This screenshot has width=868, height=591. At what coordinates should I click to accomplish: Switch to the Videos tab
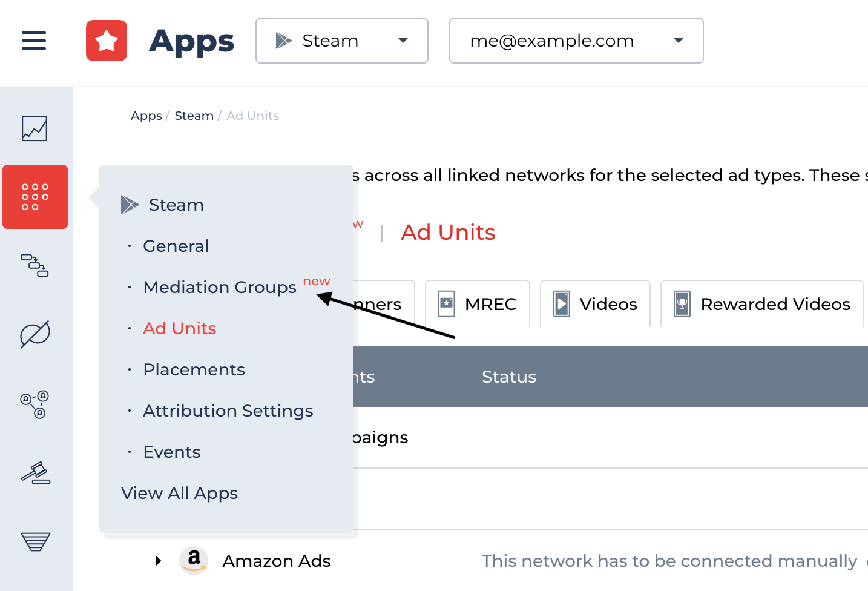(595, 304)
